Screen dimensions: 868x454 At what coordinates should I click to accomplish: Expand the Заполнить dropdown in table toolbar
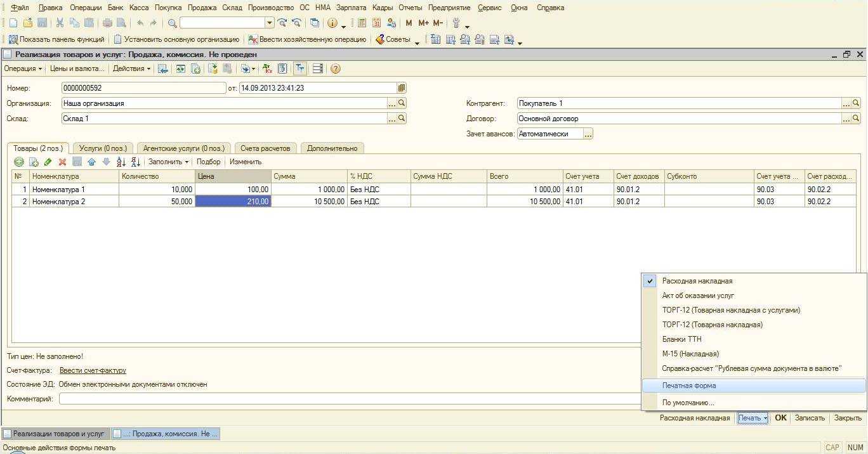point(168,162)
